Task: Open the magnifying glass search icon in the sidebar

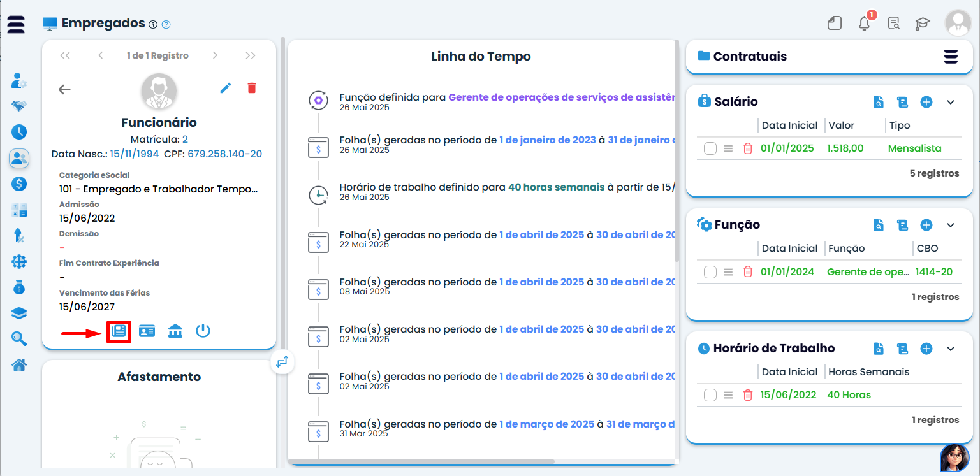Action: (x=19, y=338)
